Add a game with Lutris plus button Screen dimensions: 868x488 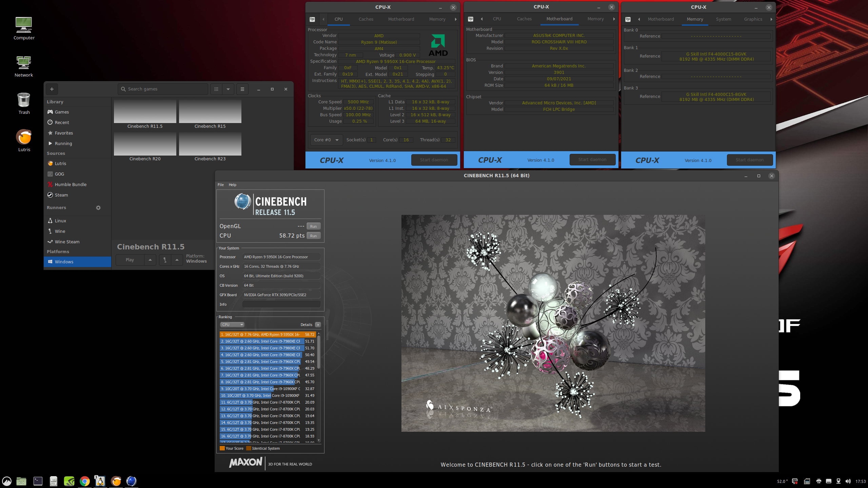point(52,89)
